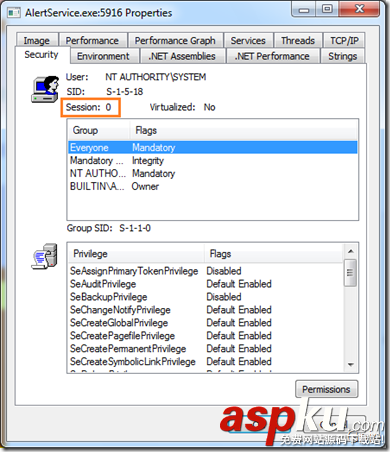The image size is (390, 452).
Task: Select SeCreatePermanentPrivilege row
Action: pyautogui.click(x=205, y=349)
